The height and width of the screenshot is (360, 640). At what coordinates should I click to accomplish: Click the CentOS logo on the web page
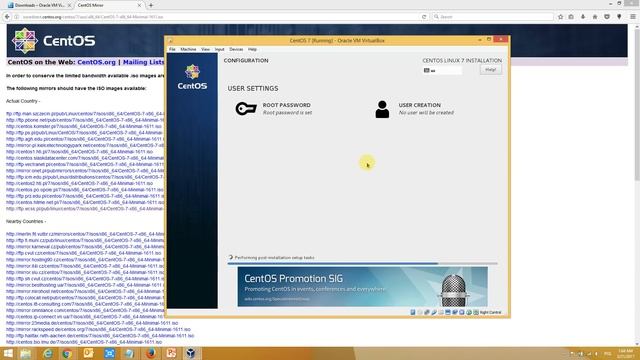coord(53,40)
